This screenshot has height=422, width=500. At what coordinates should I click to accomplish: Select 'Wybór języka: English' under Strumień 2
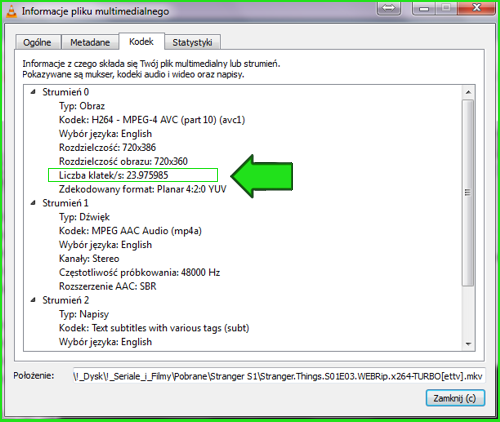pos(105,342)
